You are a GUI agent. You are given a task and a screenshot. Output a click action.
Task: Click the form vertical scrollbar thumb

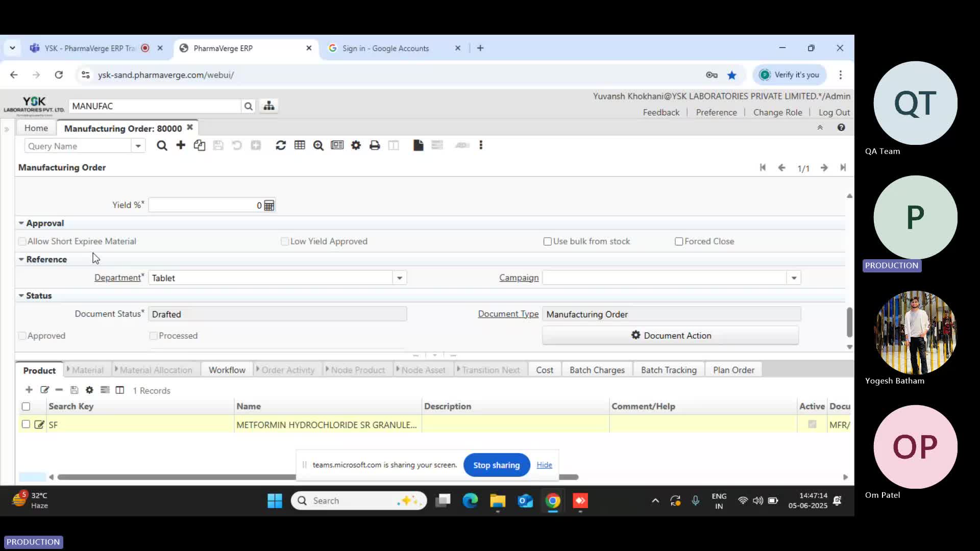coord(849,322)
